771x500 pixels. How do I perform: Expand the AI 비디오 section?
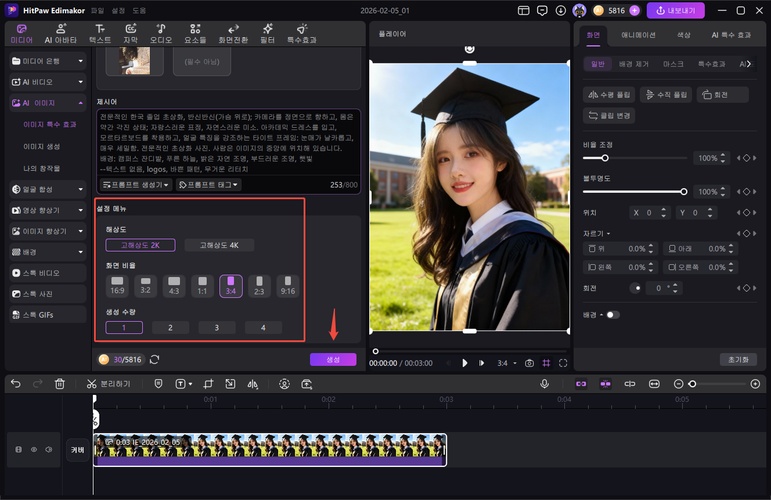pos(48,82)
